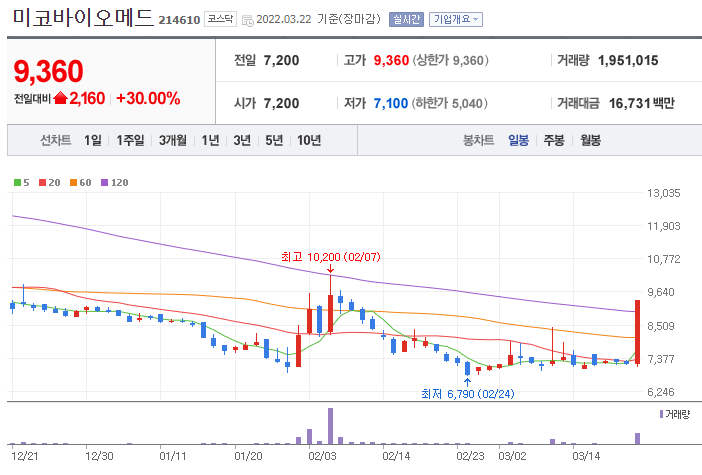Select the 5년 line chart period

point(274,140)
